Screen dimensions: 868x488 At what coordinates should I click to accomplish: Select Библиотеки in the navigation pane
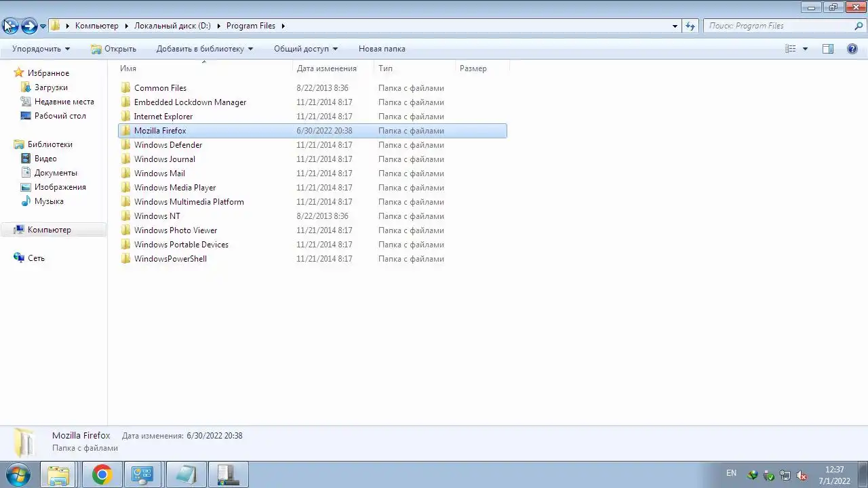tap(50, 144)
